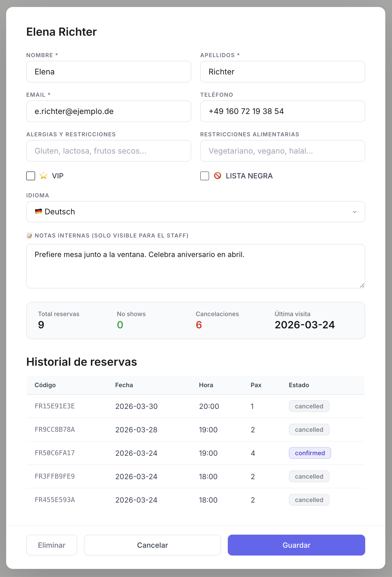Select reservation code FR3FFB9FE9
The height and width of the screenshot is (577, 392).
click(x=55, y=476)
